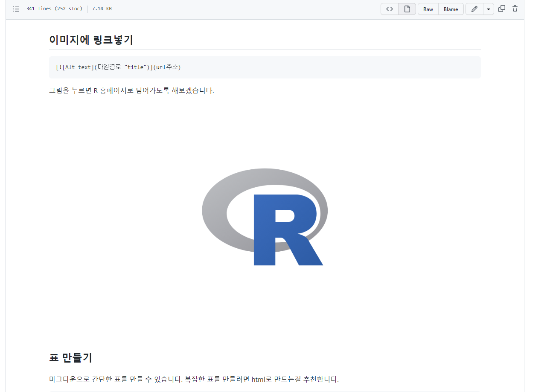The width and height of the screenshot is (547, 392).
Task: Expand the edit options dropdown arrow
Action: (488, 9)
